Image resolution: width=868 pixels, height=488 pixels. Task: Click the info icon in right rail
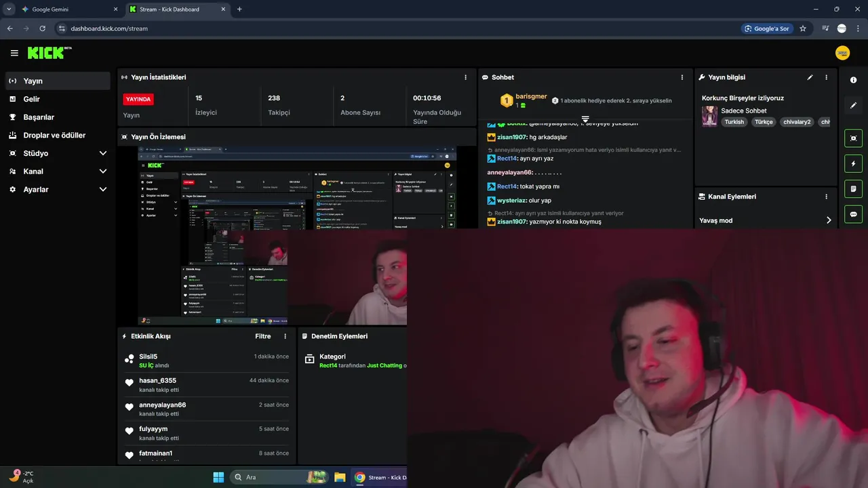(853, 80)
